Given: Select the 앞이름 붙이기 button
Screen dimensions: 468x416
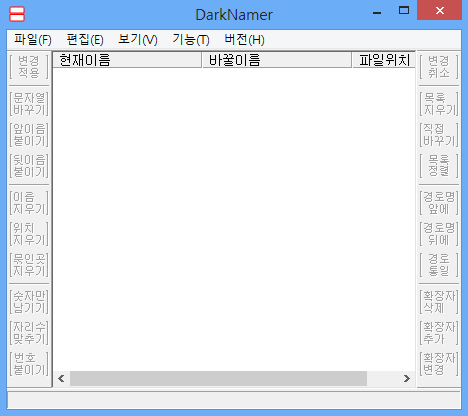Looking at the screenshot, I should point(29,135).
